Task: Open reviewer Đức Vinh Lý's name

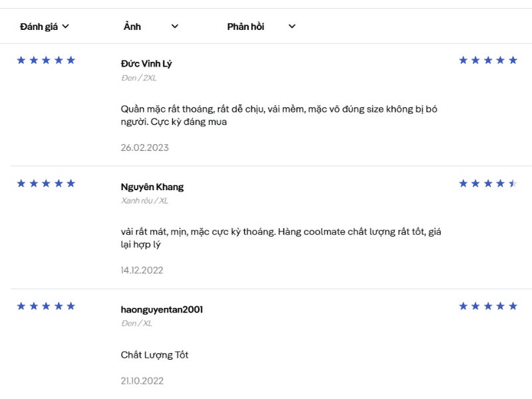Action: click(146, 64)
